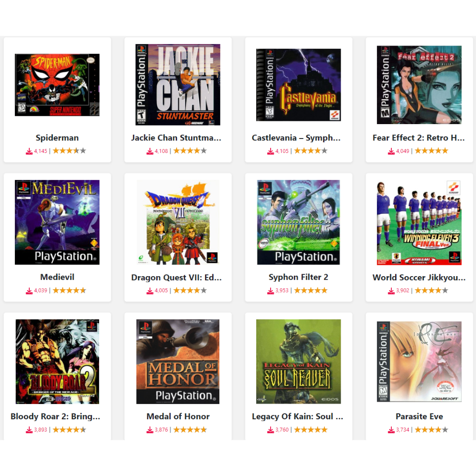Click the Medievil title link

pos(57,277)
